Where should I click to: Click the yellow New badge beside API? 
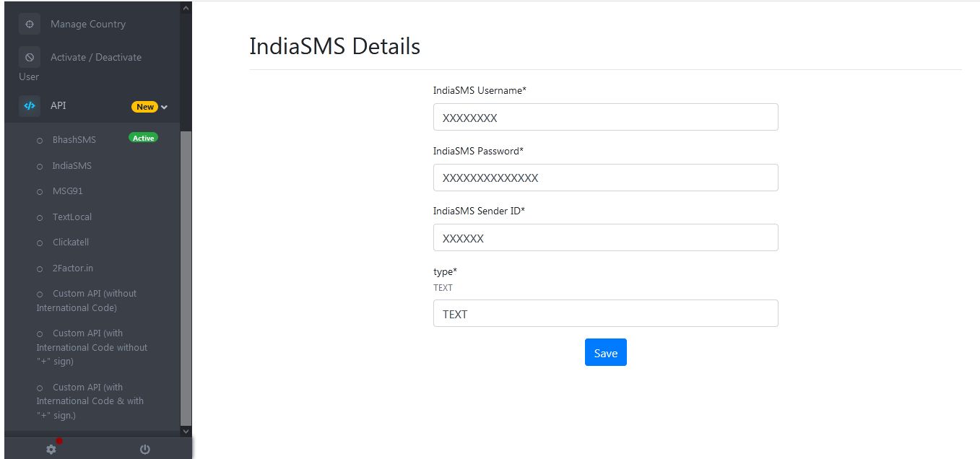(x=144, y=107)
